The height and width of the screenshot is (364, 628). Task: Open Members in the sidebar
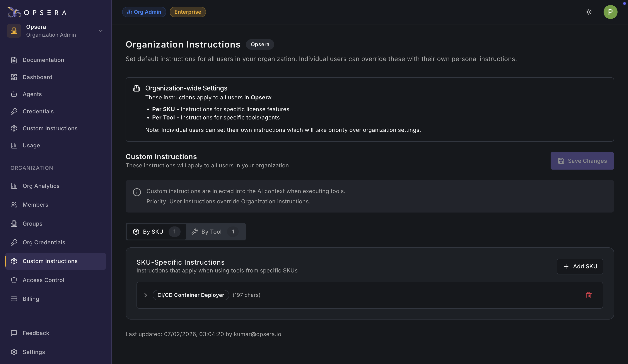[35, 204]
